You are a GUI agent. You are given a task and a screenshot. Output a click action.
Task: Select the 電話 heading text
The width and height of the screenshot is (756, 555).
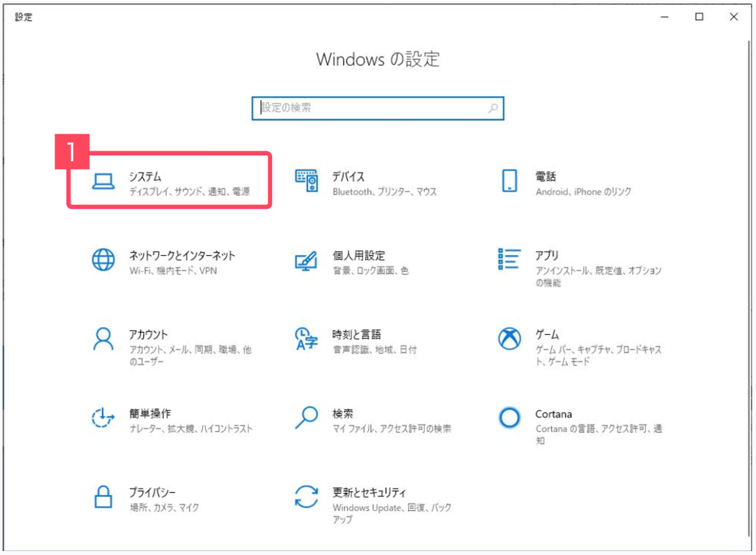click(546, 177)
